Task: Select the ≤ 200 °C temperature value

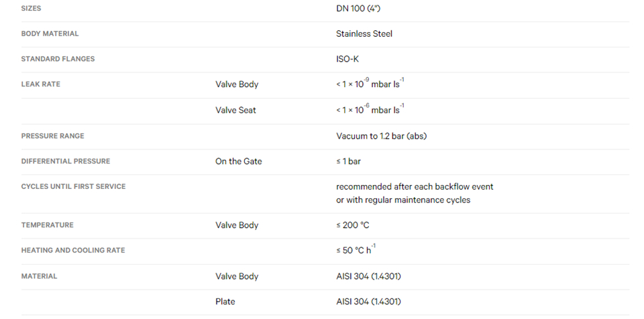Action: (x=353, y=225)
